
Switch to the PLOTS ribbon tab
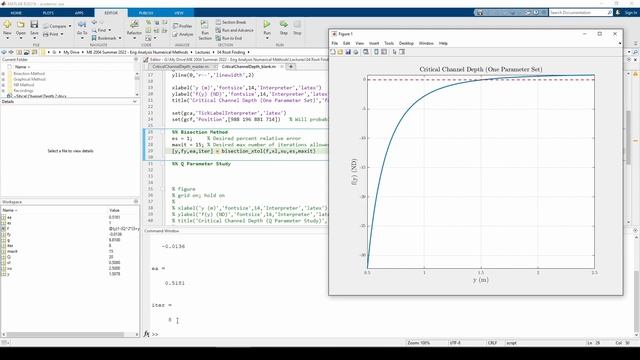[48, 13]
